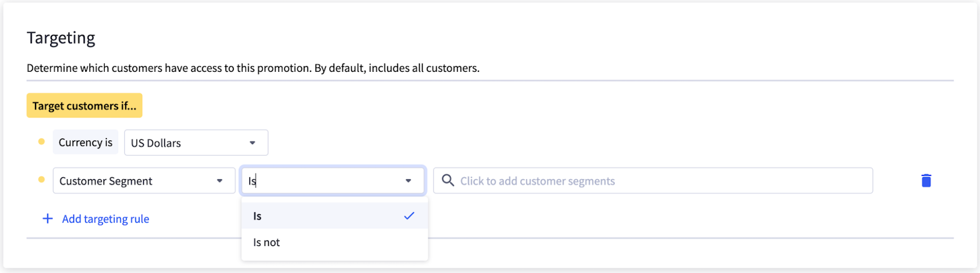Click the Add targeting rule link

[105, 219]
